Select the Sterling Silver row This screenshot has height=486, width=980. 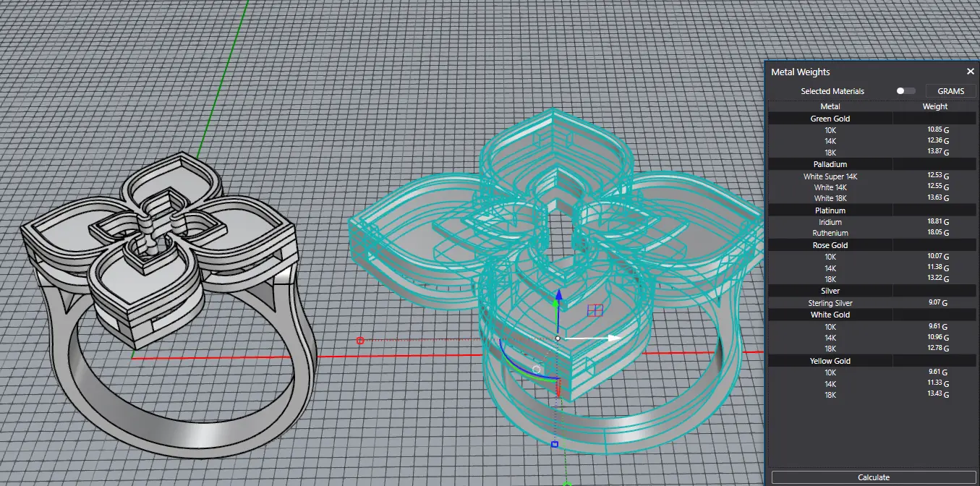point(830,303)
